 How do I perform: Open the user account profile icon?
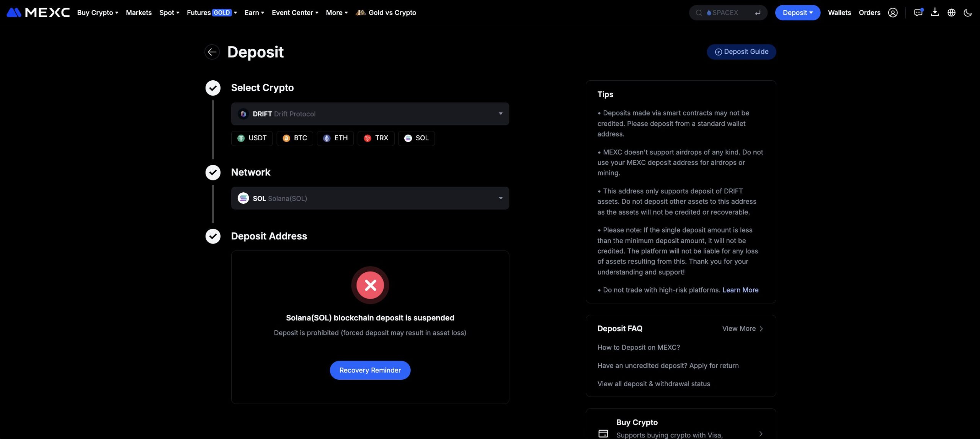[893, 13]
